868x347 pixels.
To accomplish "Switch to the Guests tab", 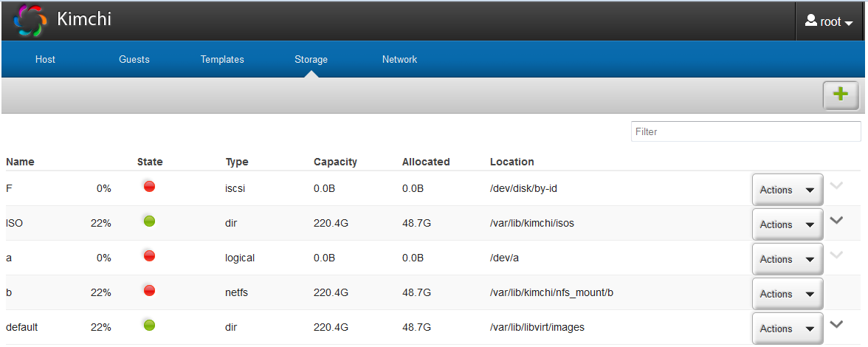I will pos(134,59).
